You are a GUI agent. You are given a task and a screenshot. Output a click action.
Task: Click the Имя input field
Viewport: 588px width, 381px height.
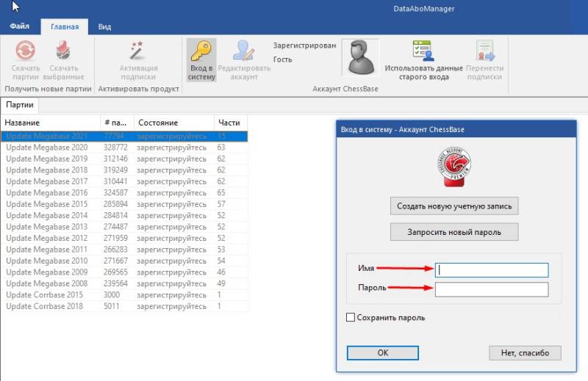tap(492, 270)
